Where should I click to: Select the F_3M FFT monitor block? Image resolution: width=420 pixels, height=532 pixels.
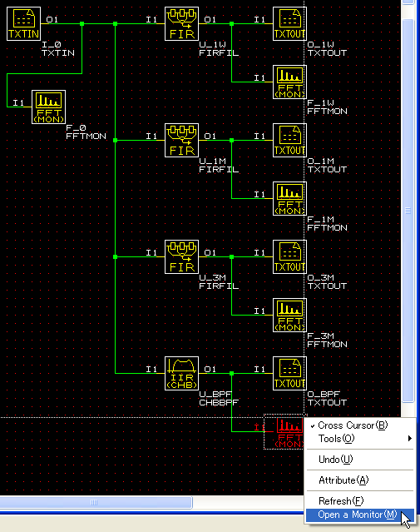click(x=289, y=316)
